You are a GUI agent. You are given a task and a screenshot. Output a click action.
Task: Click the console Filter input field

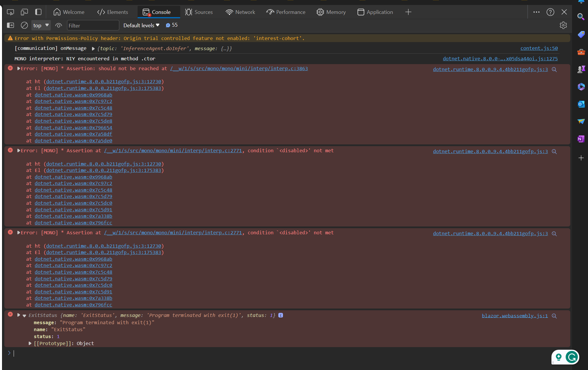(x=93, y=25)
